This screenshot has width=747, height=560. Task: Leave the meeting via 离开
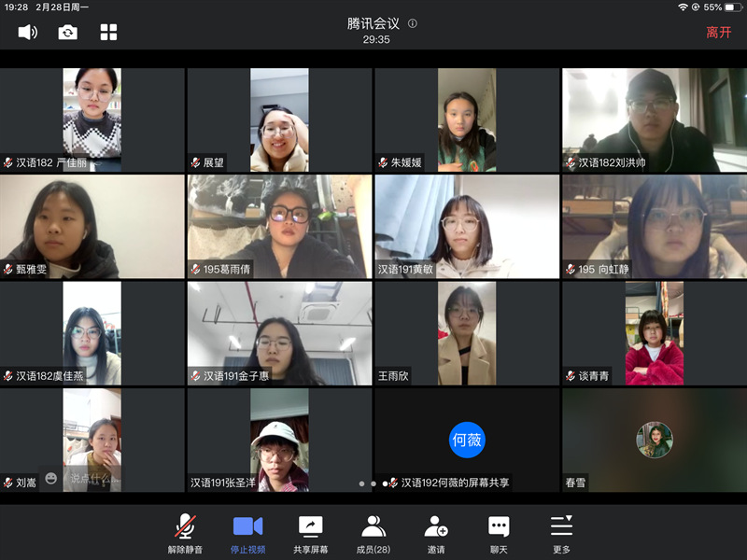point(718,33)
